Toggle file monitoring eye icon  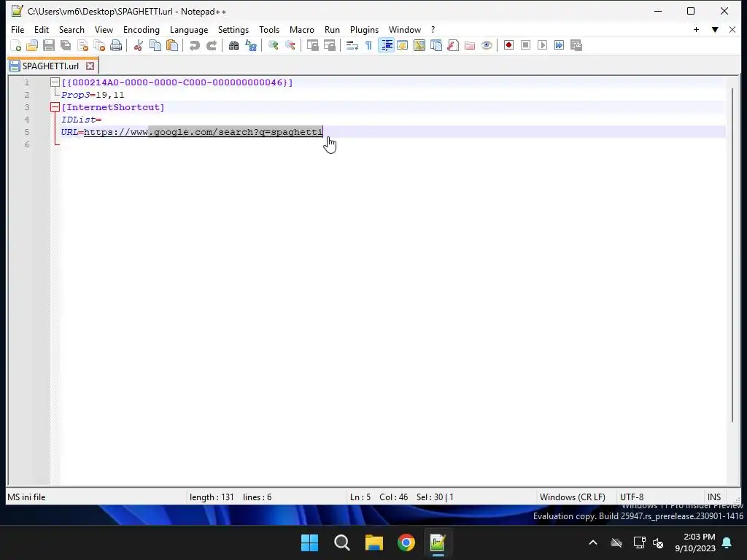click(x=487, y=45)
